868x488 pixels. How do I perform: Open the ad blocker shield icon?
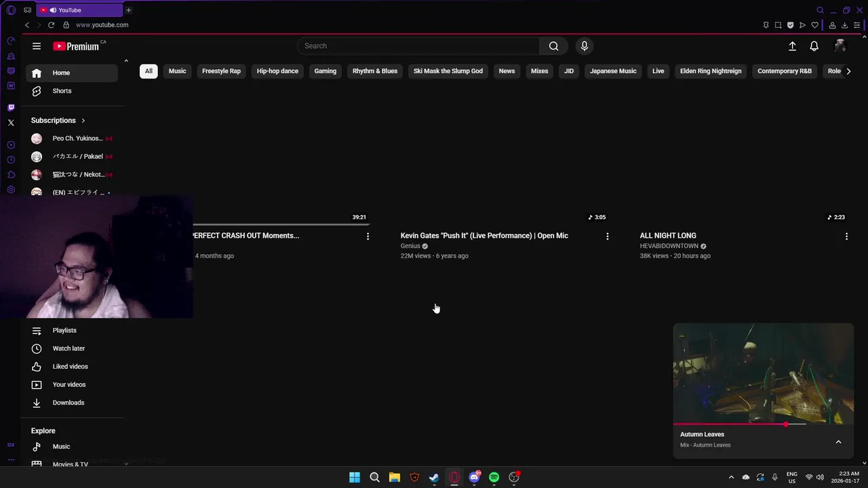(790, 25)
